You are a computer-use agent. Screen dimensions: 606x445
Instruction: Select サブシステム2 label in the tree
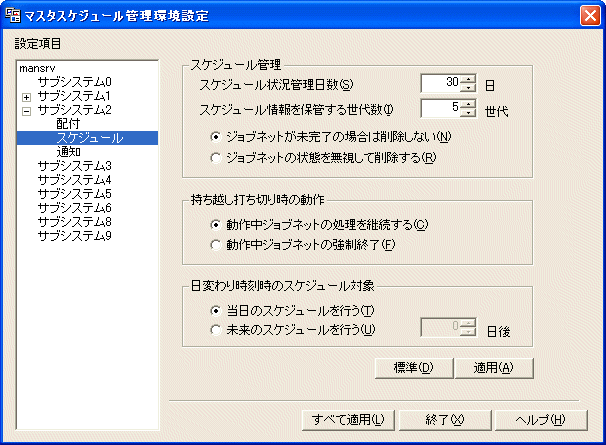pos(75,110)
